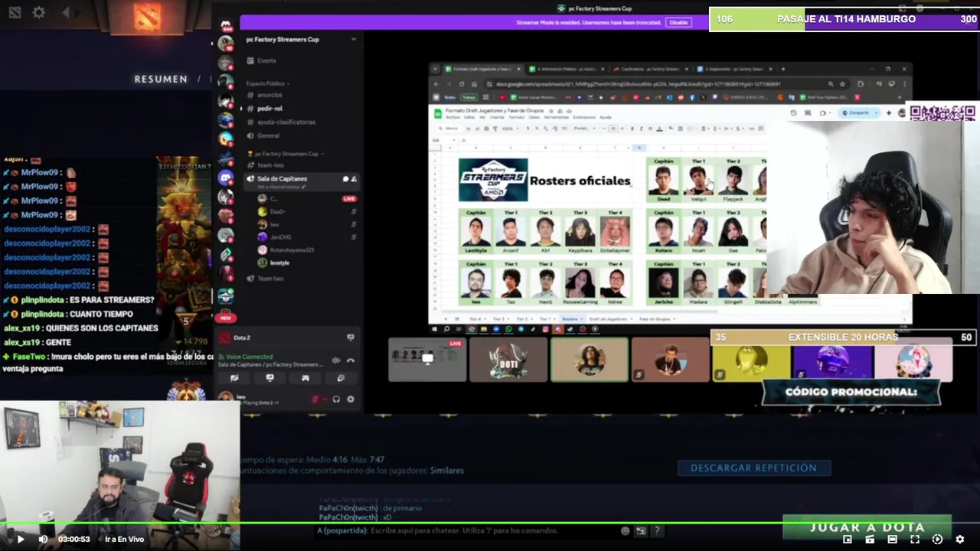Select user leostyle in voice channel
980x551 pixels.
click(x=279, y=263)
